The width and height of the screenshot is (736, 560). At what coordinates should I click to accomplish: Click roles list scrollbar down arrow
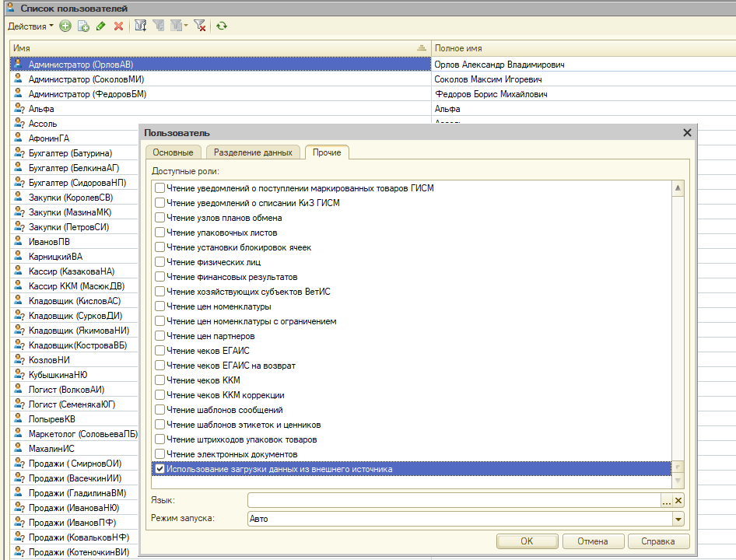(678, 481)
